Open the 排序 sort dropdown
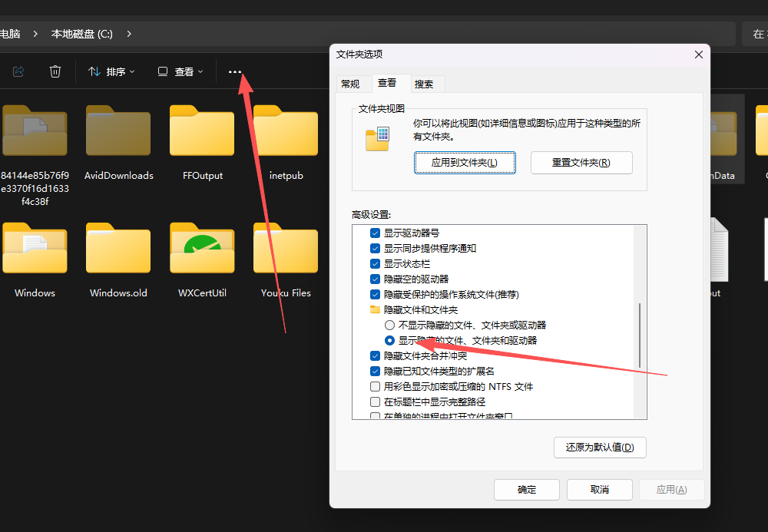768x532 pixels. click(111, 71)
